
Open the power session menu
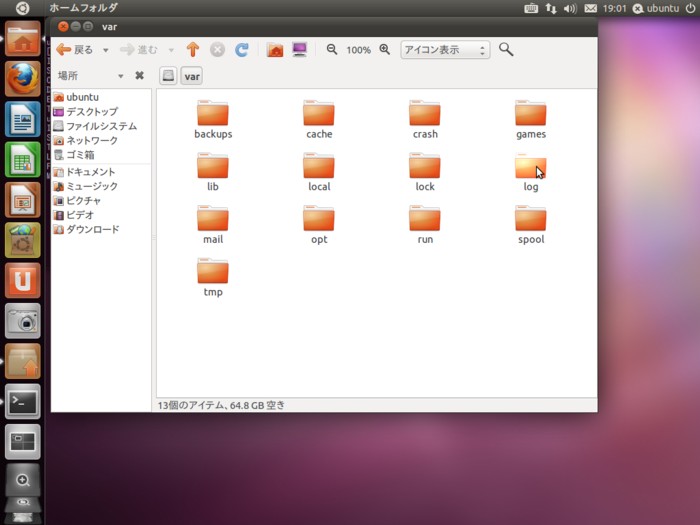690,8
